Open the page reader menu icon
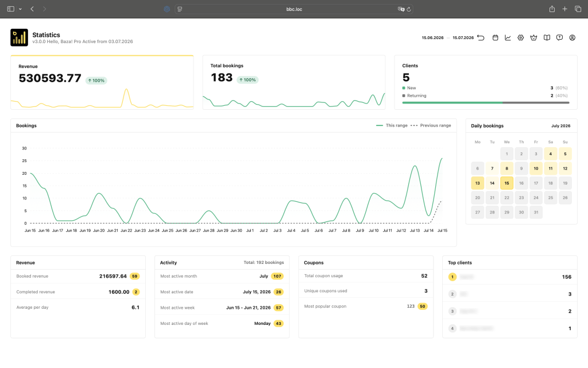 tap(180, 9)
